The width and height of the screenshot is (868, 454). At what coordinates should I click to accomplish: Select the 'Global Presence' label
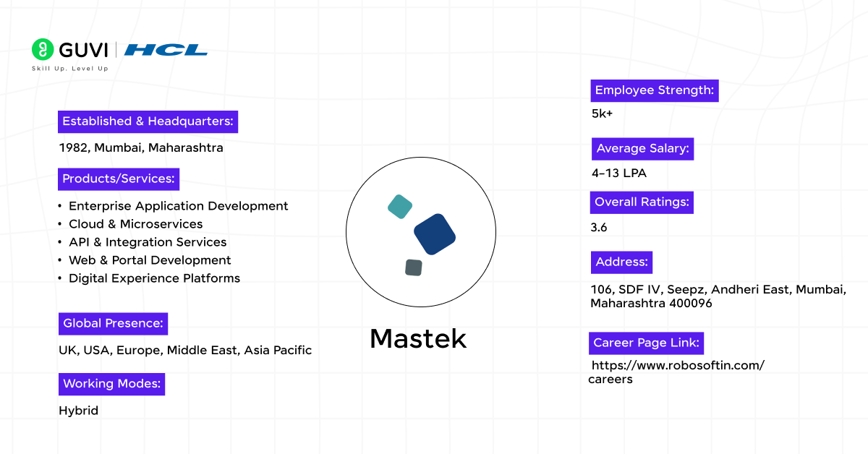(x=113, y=323)
